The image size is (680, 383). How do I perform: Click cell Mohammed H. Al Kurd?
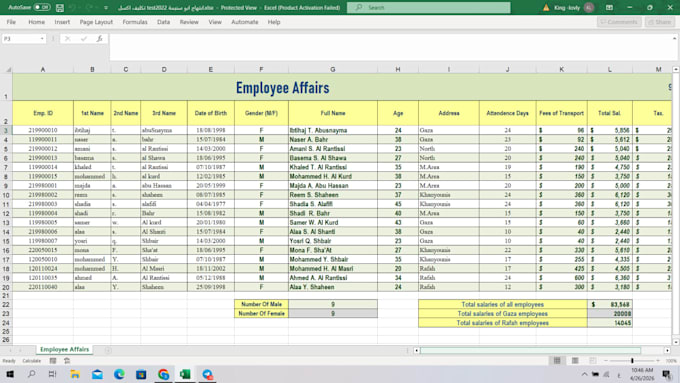pos(333,176)
